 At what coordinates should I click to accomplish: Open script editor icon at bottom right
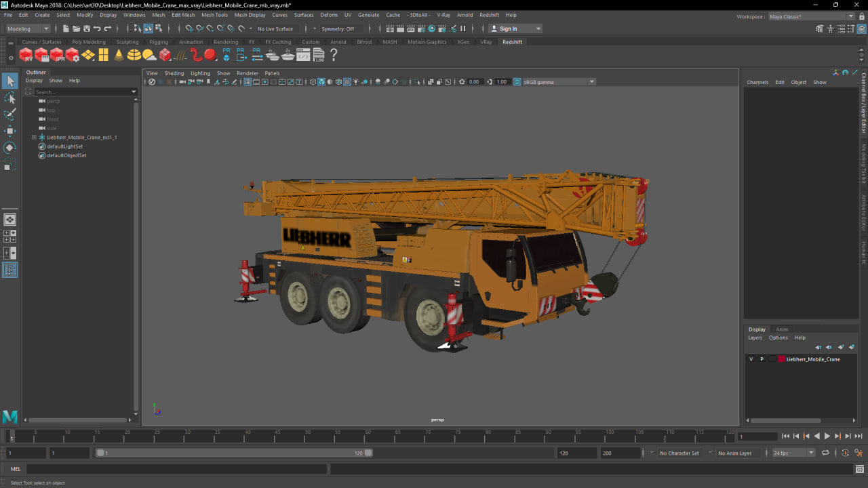(859, 469)
